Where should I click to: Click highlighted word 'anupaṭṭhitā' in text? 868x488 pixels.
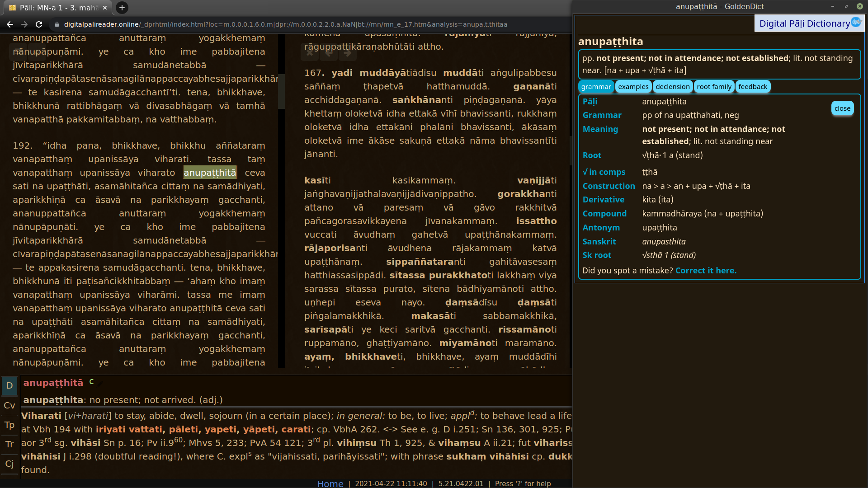pos(209,173)
